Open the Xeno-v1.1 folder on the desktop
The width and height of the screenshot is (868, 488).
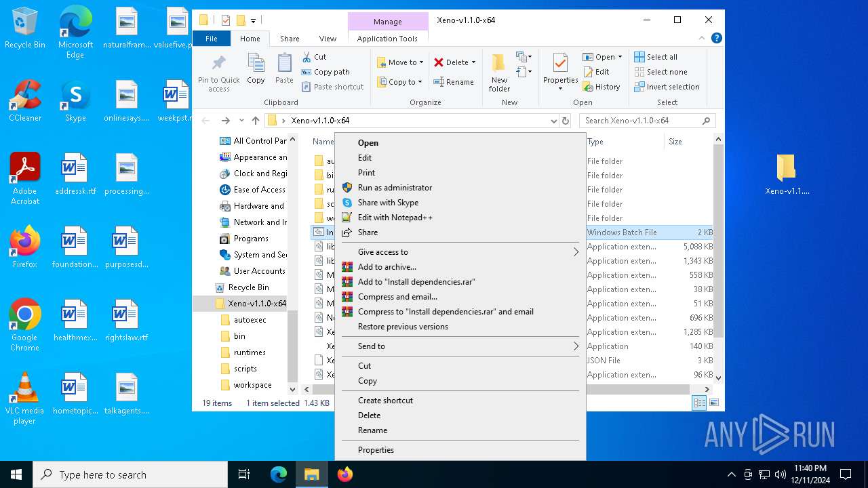pyautogui.click(x=787, y=175)
